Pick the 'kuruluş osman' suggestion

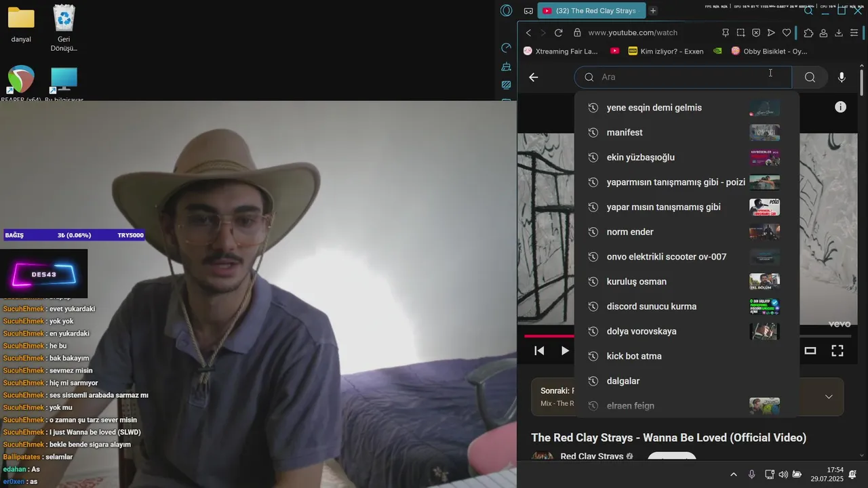pos(686,282)
